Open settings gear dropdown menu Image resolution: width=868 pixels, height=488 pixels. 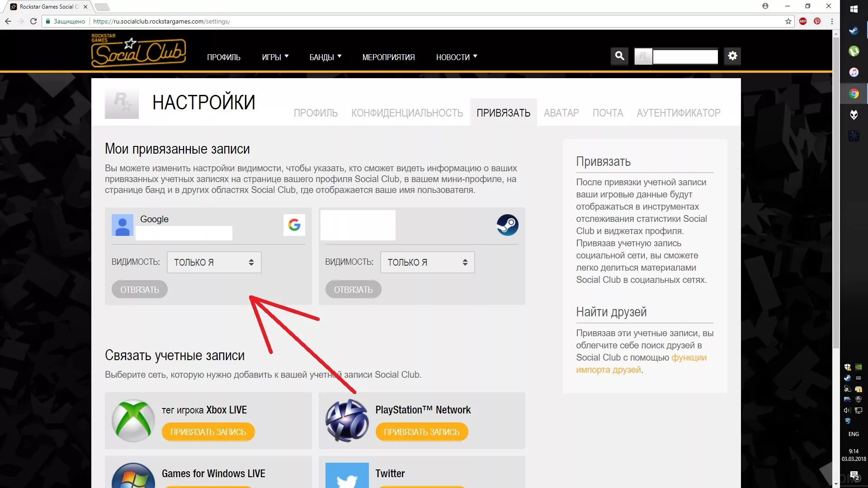tap(732, 56)
